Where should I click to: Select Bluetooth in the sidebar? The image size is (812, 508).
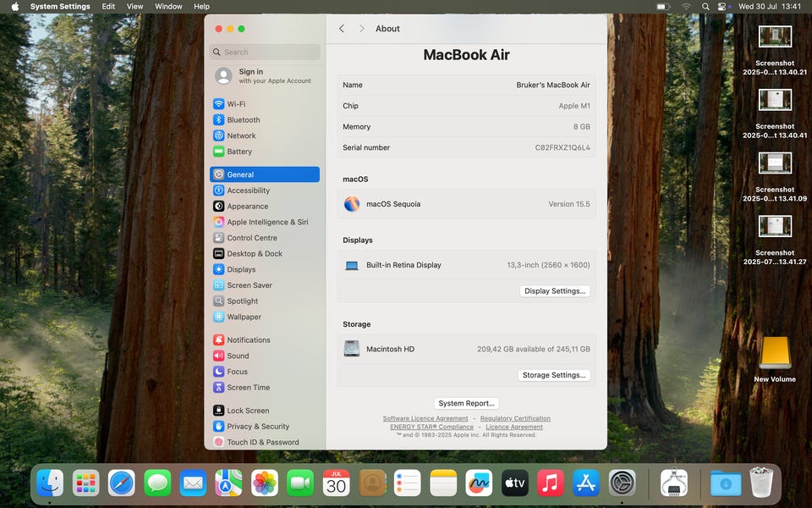point(243,120)
